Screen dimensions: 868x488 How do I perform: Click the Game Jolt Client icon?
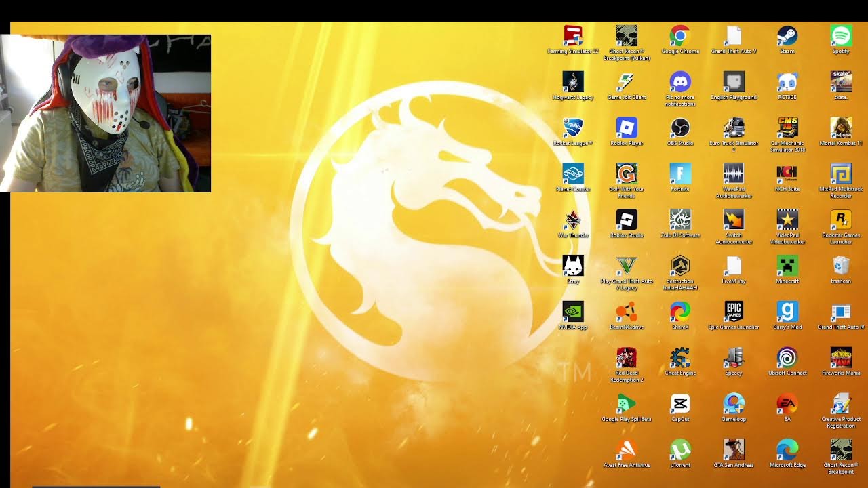click(627, 81)
